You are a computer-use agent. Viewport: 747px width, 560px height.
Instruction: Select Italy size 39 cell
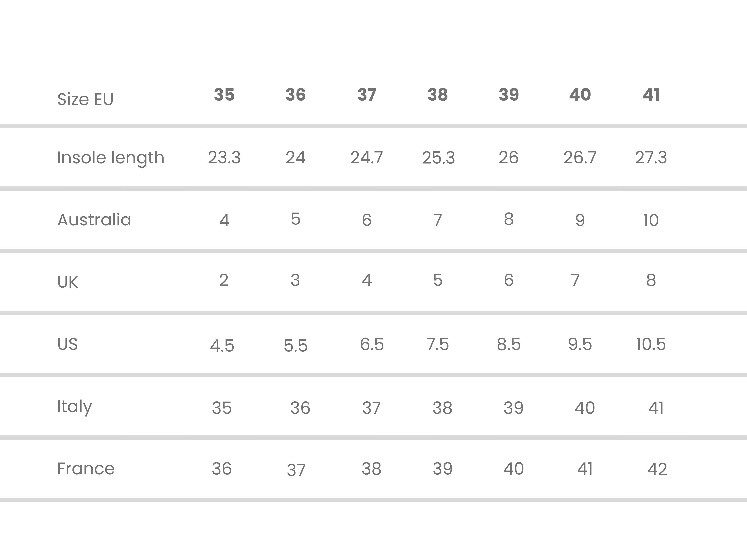(514, 408)
